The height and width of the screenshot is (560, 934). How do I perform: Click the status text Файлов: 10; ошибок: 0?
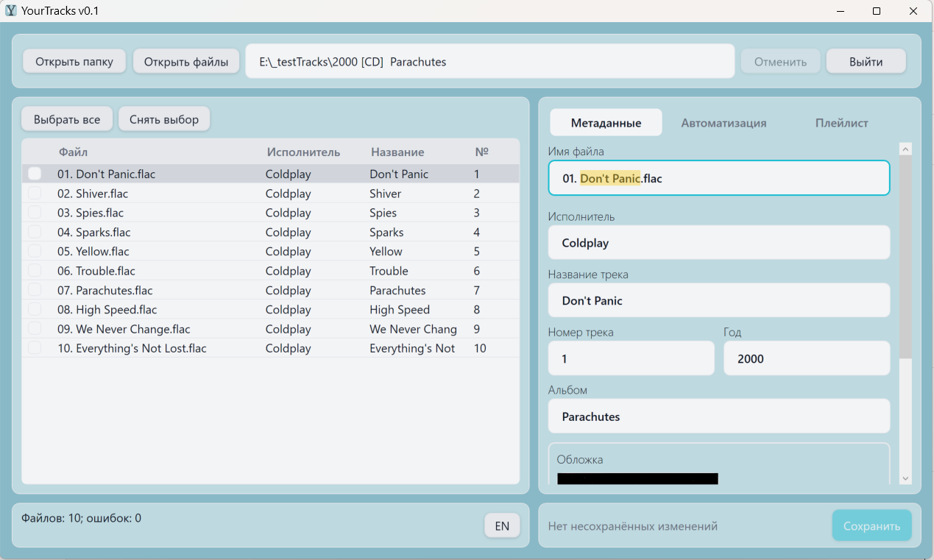(x=81, y=518)
